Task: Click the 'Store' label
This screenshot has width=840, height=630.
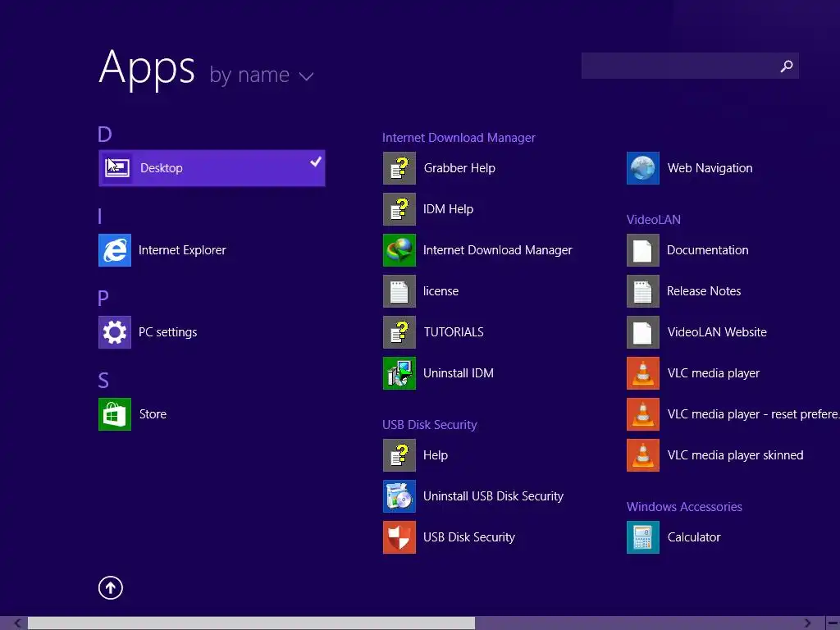Action: (x=153, y=414)
